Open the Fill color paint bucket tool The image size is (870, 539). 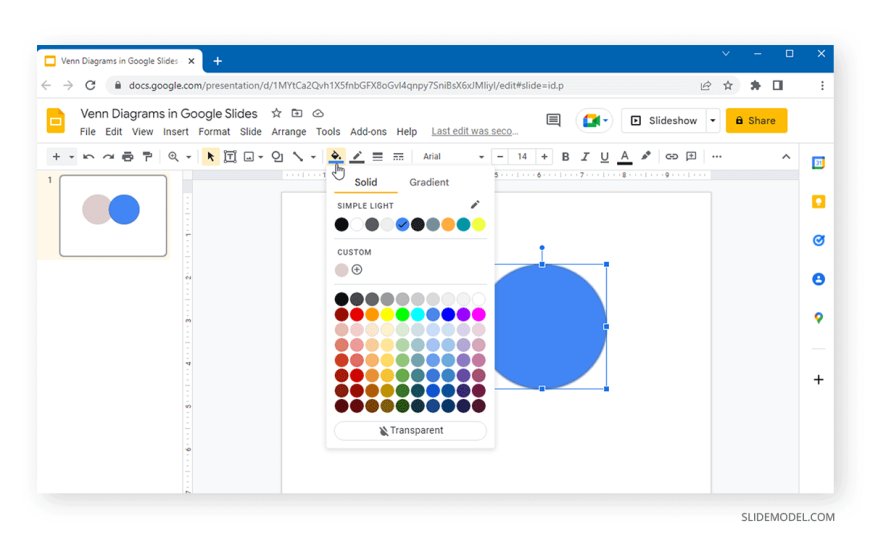pos(336,157)
